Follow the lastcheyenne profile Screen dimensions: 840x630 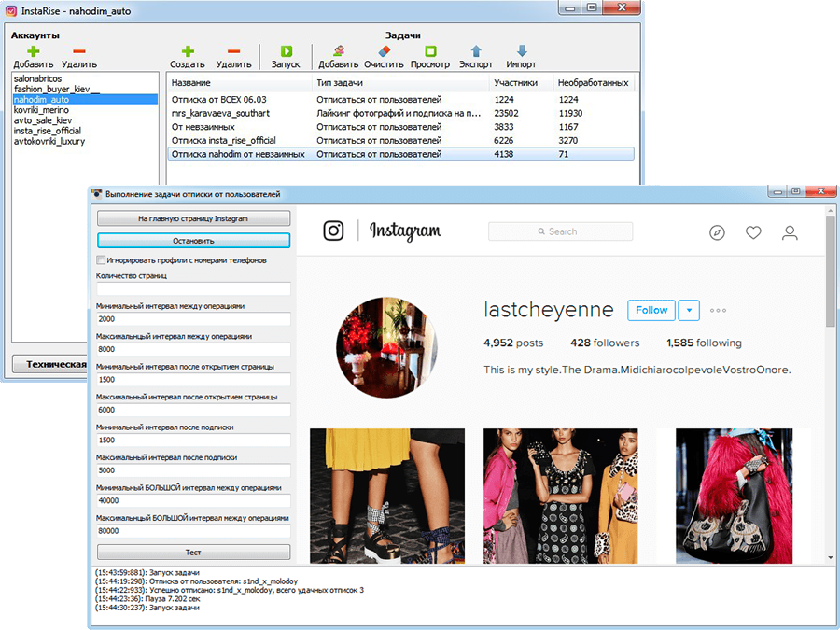(x=651, y=310)
